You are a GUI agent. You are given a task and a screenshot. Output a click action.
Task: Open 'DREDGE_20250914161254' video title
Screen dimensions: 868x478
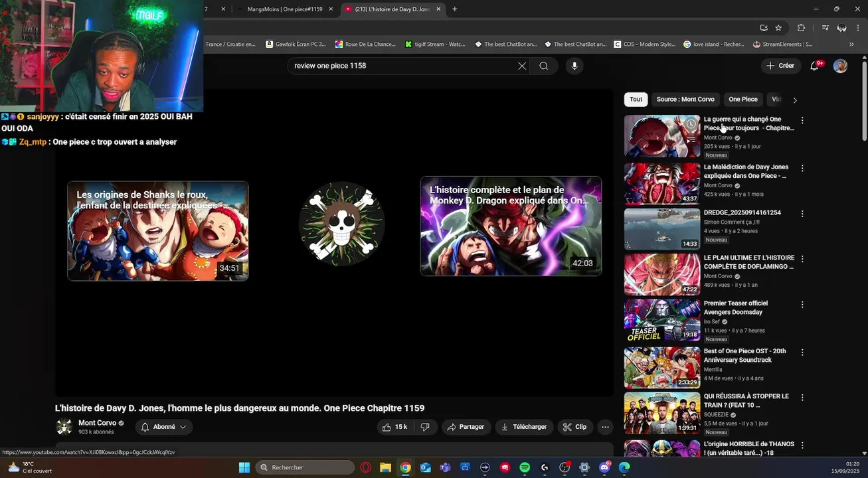tap(742, 213)
